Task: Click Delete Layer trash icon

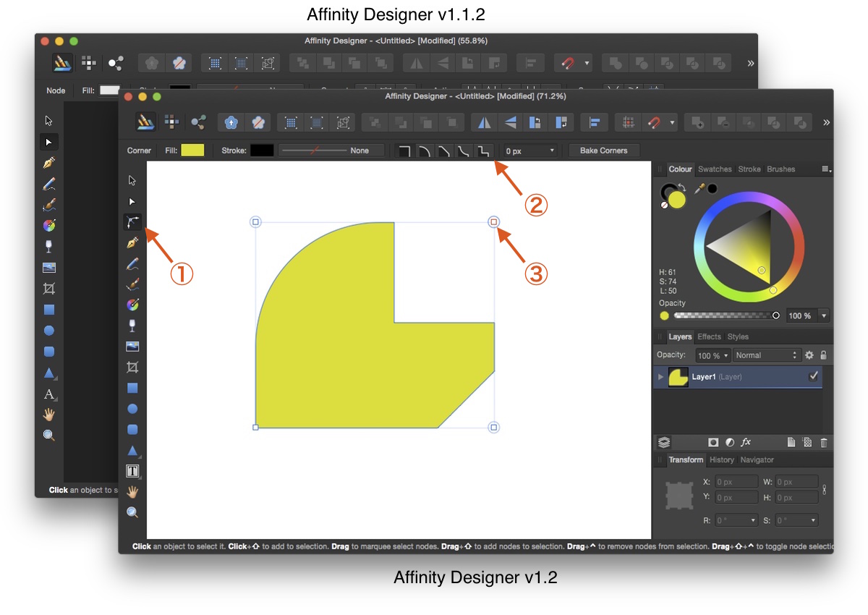Action: pos(824,442)
